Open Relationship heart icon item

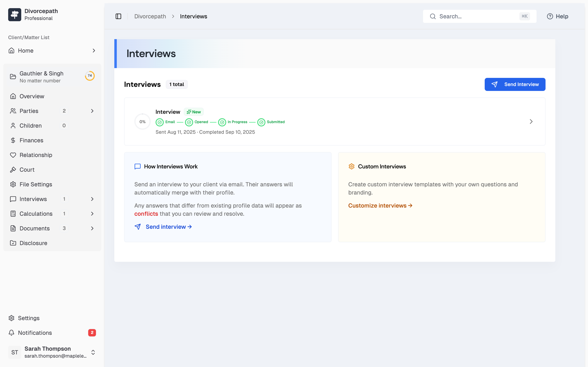36,155
